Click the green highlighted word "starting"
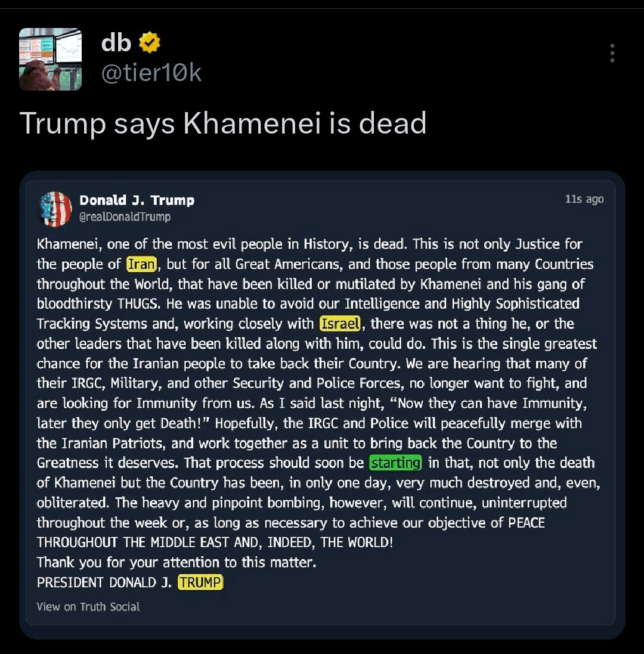Image resolution: width=644 pixels, height=654 pixels. tap(396, 463)
